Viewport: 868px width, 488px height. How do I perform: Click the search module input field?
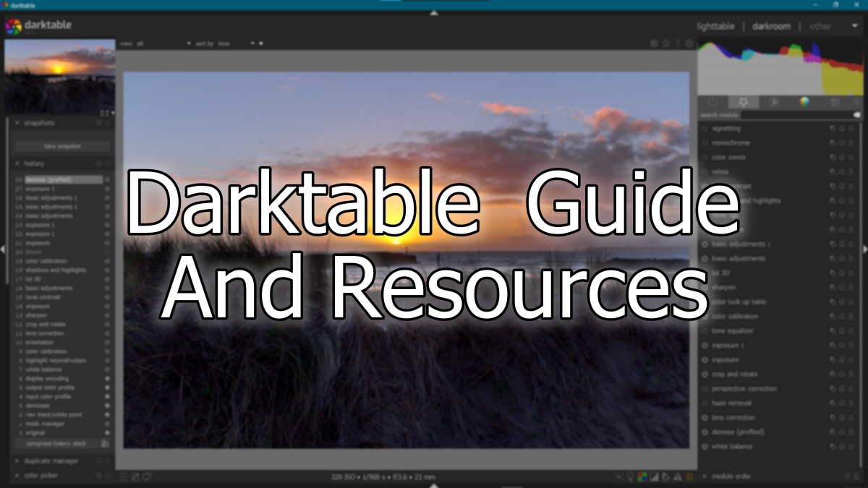794,115
